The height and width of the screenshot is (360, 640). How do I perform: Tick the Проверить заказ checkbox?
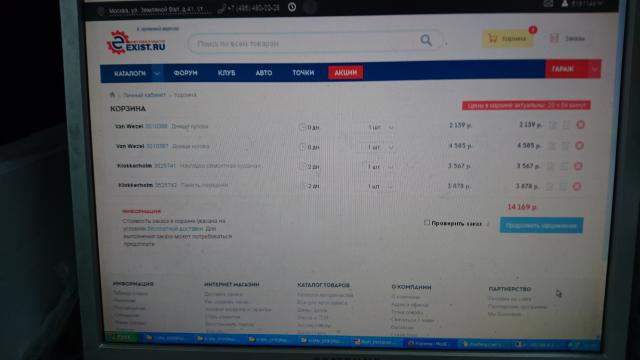[x=427, y=222]
